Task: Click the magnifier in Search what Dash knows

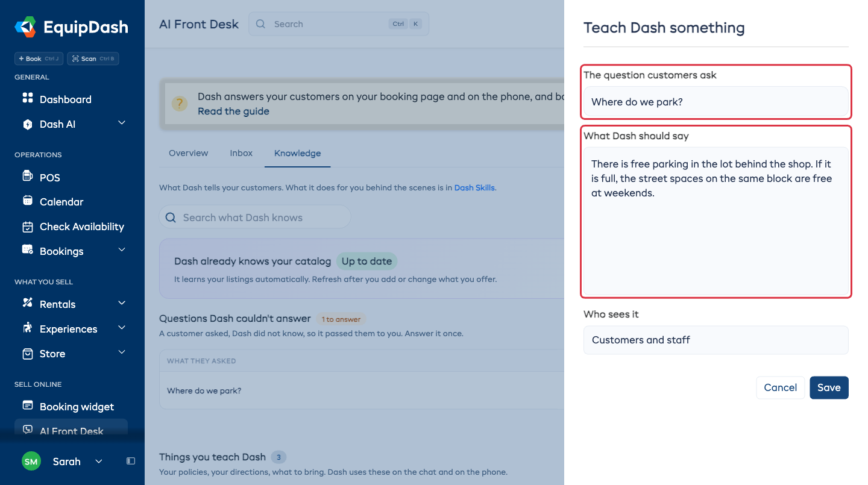Action: (x=171, y=217)
